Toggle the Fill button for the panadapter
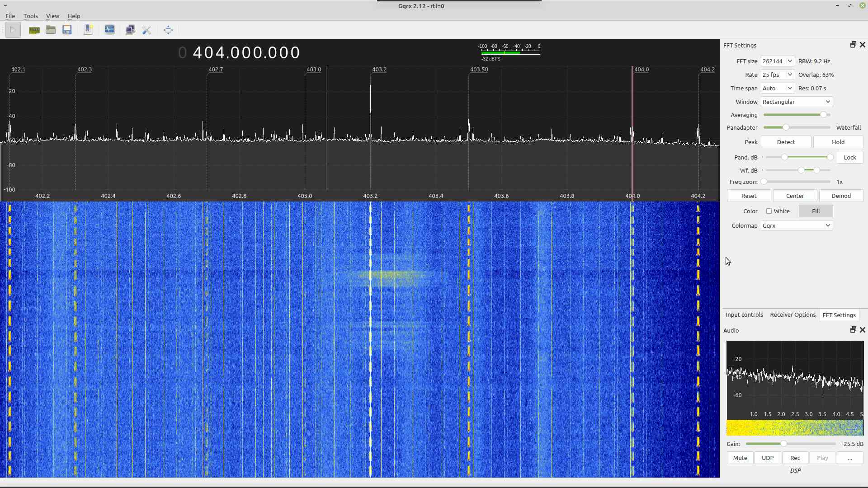Screen dimensions: 868x488 pos(816,211)
